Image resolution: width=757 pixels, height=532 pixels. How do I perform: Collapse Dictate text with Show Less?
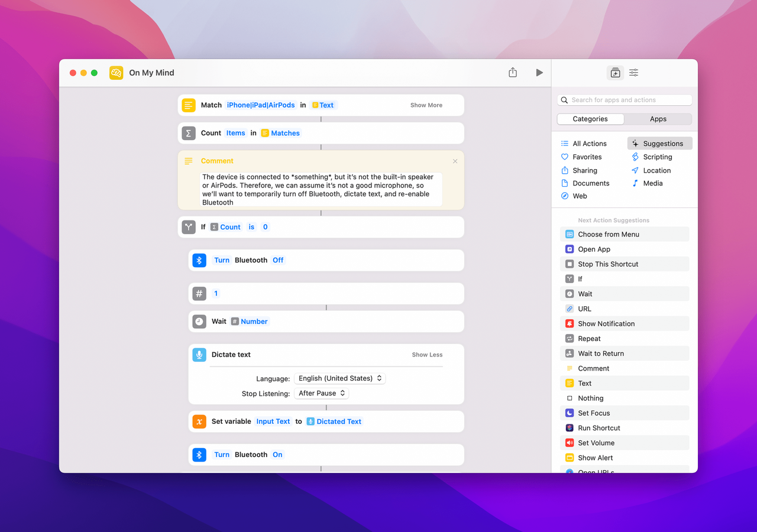point(427,355)
